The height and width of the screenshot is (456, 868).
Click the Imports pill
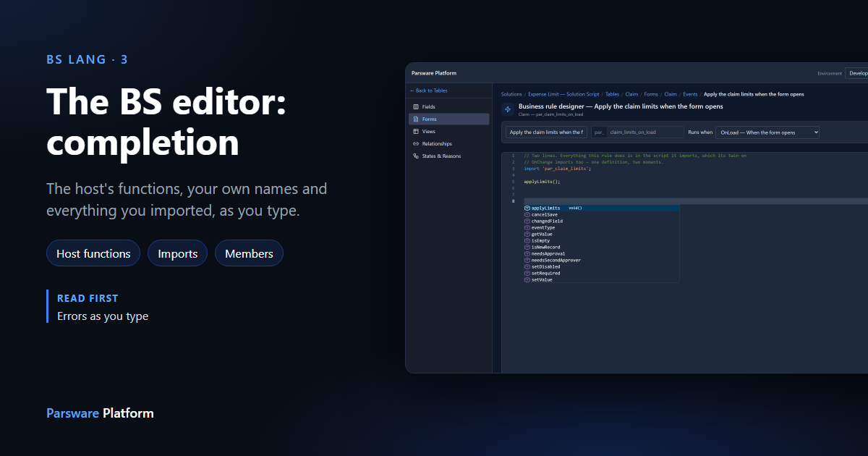click(x=178, y=253)
